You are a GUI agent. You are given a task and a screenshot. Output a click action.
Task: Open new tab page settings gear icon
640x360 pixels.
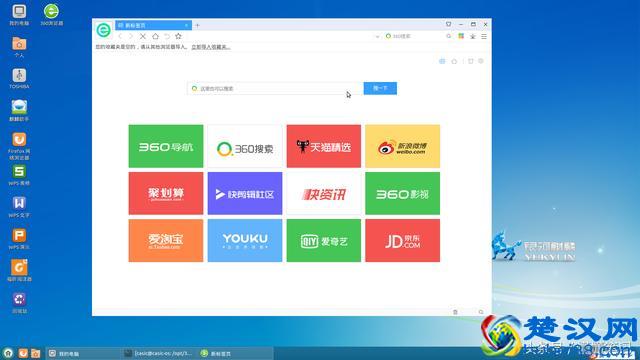(481, 61)
